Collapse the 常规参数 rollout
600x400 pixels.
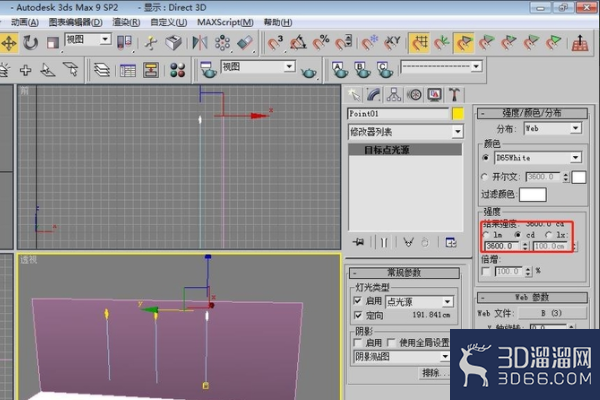click(x=404, y=273)
